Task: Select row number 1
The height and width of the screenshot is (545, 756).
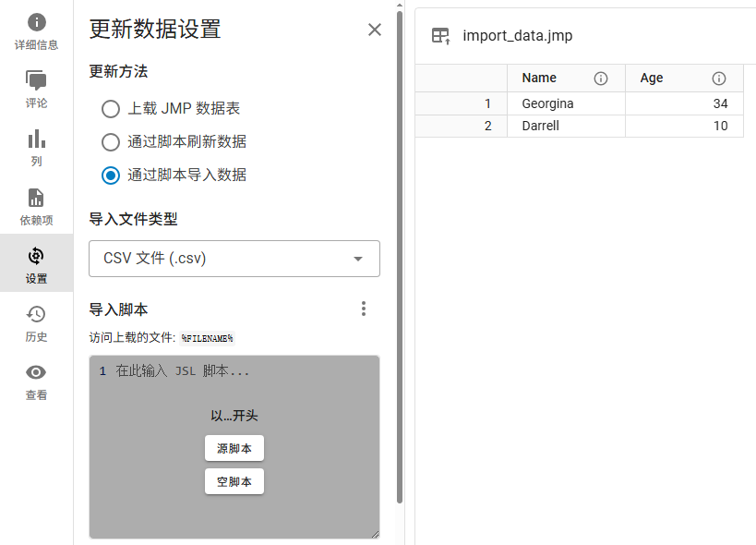Action: (x=461, y=103)
